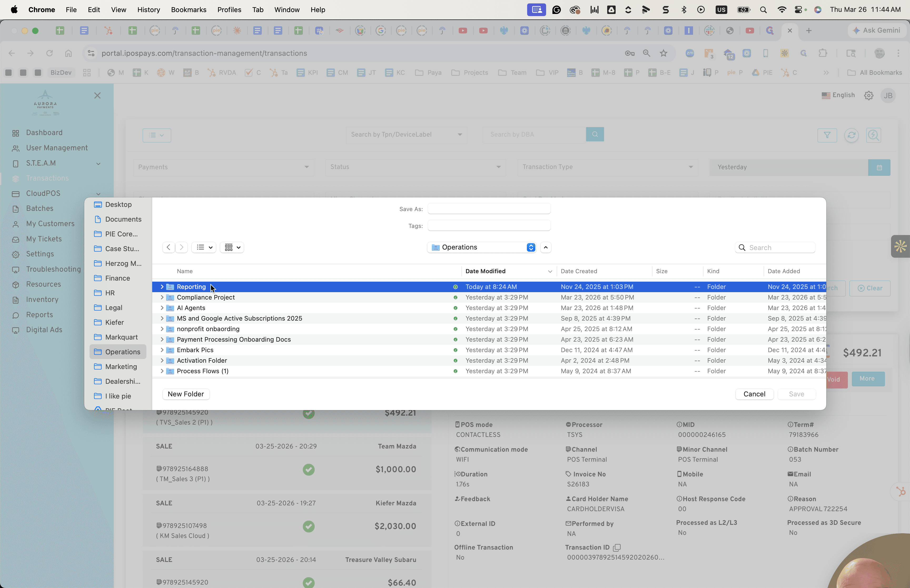The height and width of the screenshot is (588, 910).
Task: Click the portal settings gear icon
Action: tap(869, 96)
